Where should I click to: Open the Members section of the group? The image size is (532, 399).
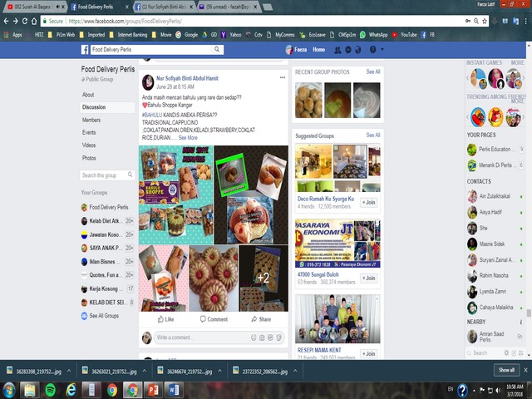pos(91,120)
